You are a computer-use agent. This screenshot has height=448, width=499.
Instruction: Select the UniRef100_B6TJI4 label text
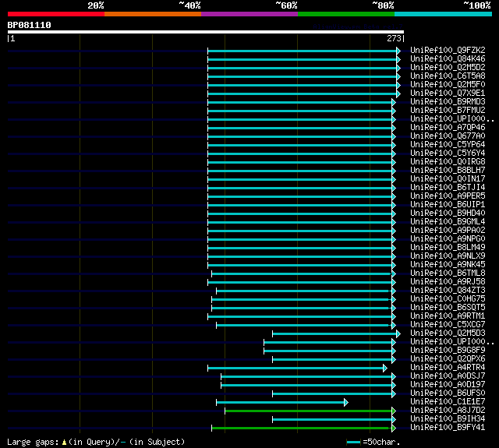(448, 188)
